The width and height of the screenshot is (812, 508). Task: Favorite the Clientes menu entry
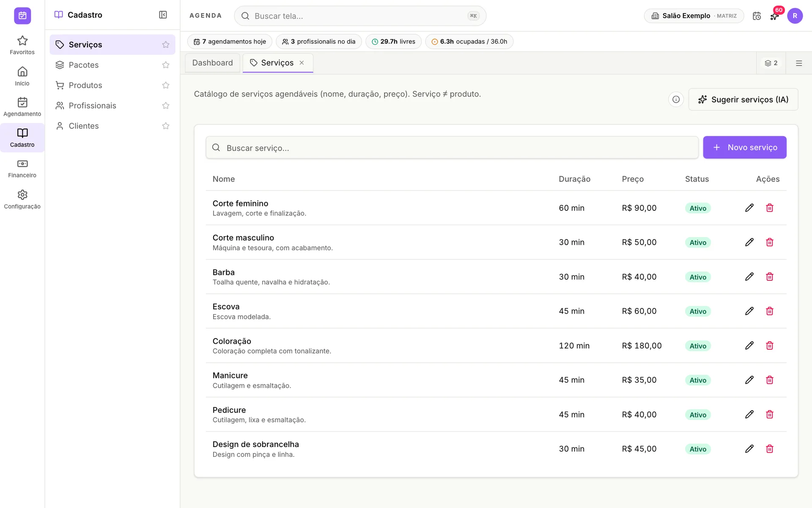[166, 126]
